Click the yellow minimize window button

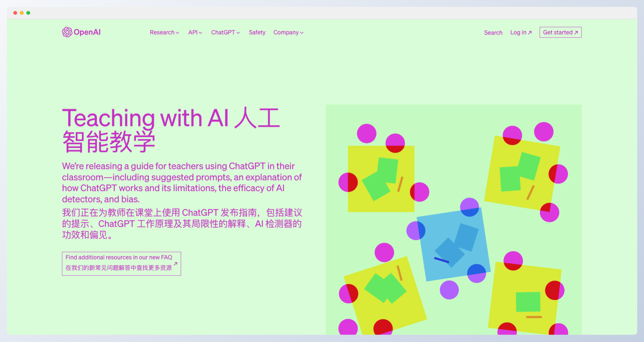22,13
